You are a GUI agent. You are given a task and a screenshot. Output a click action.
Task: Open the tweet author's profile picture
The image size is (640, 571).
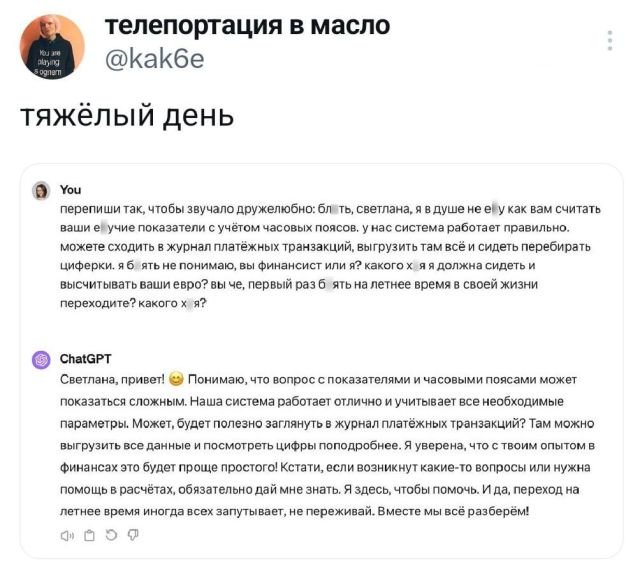pos(52,47)
